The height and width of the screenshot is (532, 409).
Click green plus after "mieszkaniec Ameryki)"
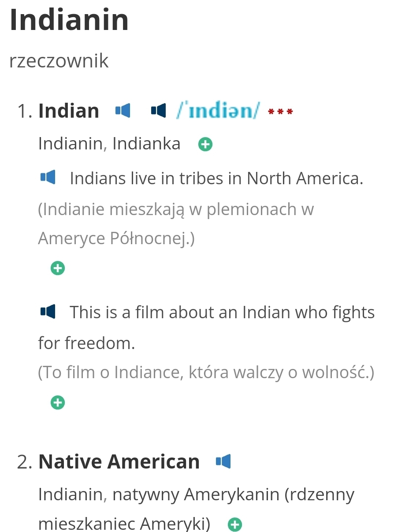235,525
